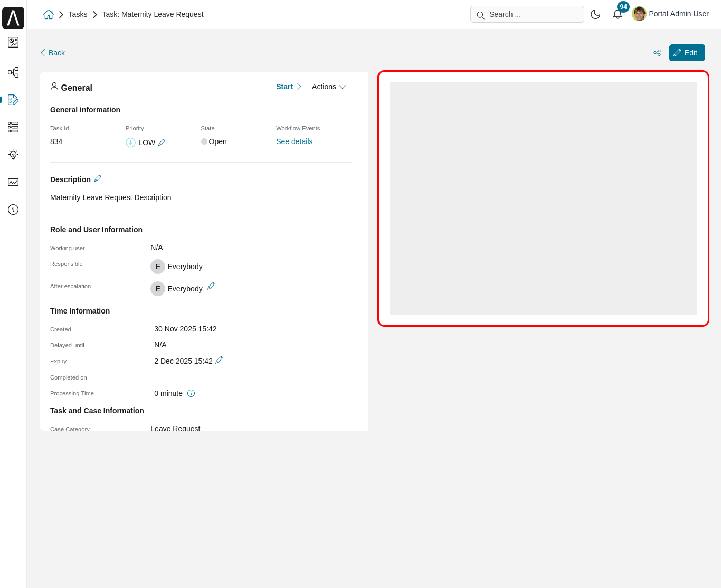Edit the Expiry date of the task

click(x=219, y=360)
